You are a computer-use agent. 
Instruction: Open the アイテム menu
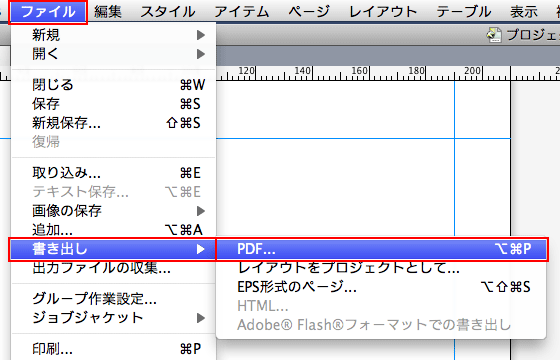coord(242,12)
